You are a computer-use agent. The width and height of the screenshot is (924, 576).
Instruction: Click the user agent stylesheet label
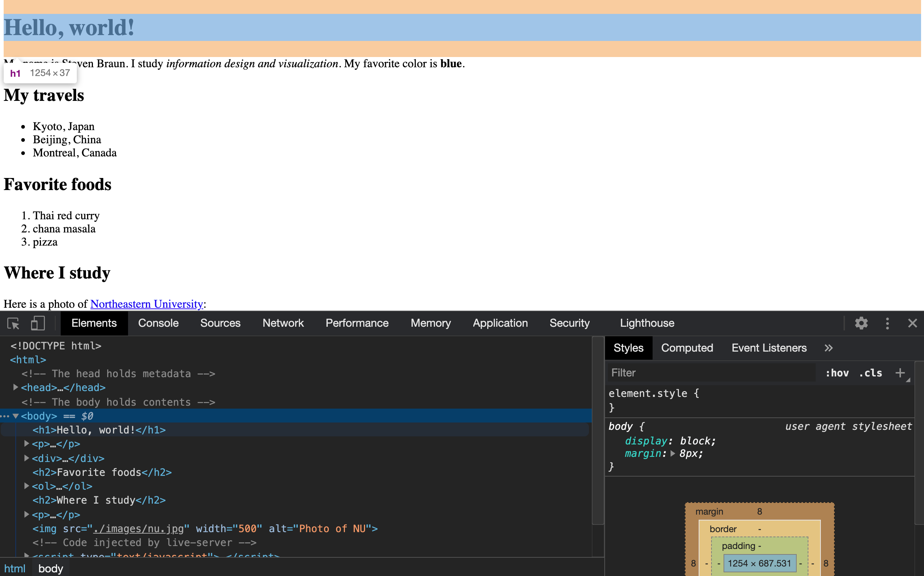(x=848, y=426)
